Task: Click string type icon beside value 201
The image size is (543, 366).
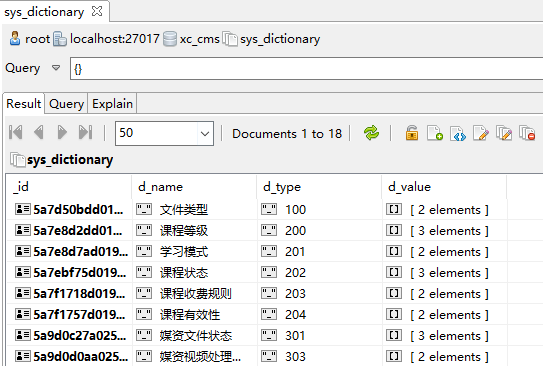Action: coord(269,251)
